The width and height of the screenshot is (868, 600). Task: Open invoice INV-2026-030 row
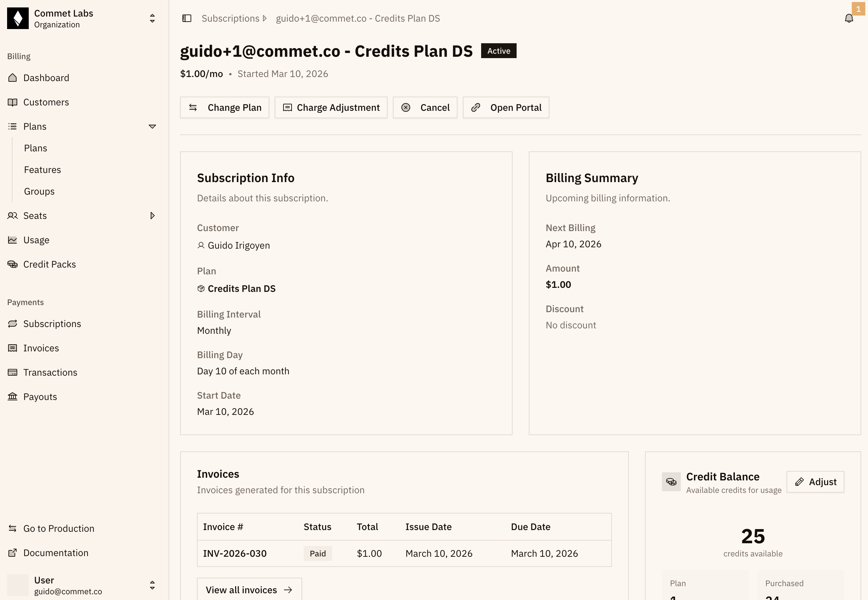point(404,553)
